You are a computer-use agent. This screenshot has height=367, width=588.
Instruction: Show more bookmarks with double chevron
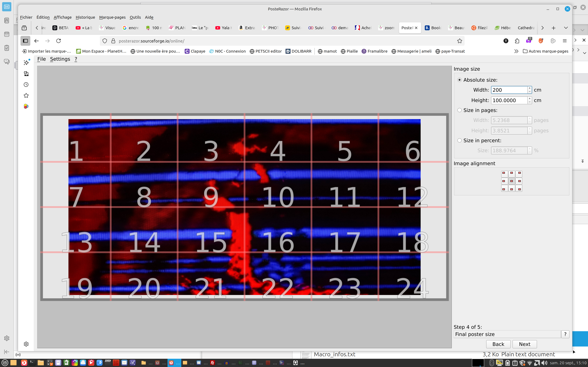pyautogui.click(x=516, y=51)
